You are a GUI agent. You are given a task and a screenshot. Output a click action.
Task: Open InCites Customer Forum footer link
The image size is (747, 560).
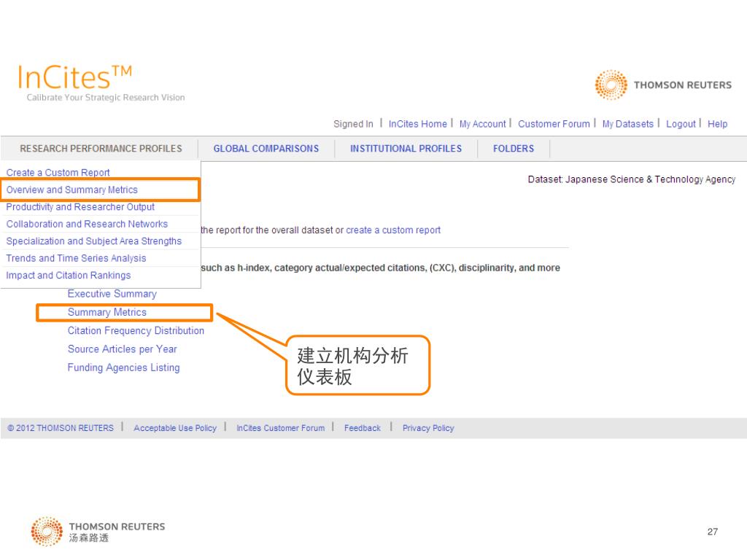coord(280,428)
